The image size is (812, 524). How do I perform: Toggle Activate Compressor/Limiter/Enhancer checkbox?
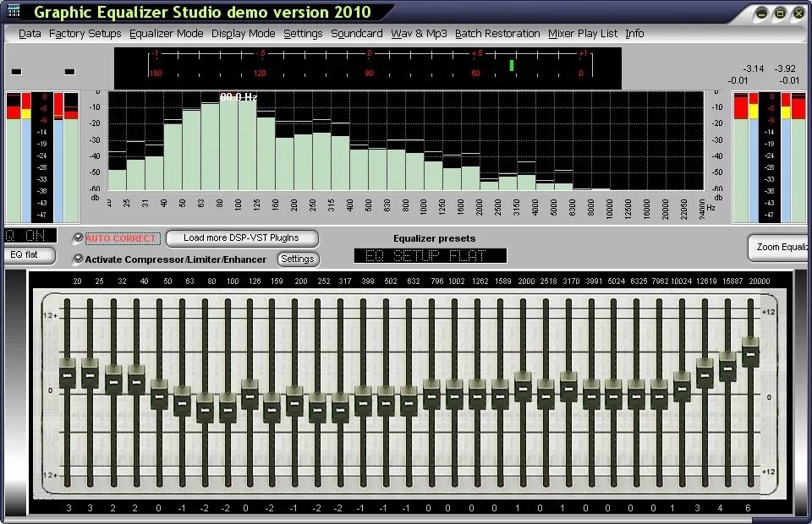[x=78, y=259]
